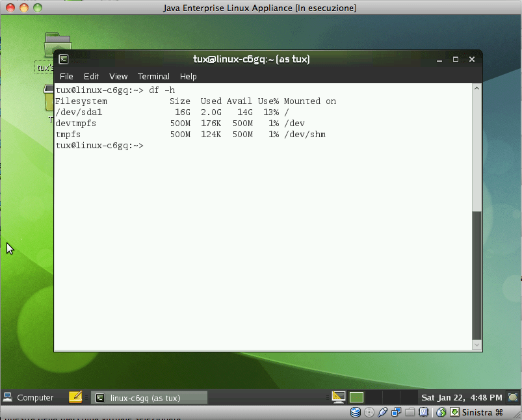Click the '13%' usage value
This screenshot has width=522, height=420.
pyautogui.click(x=271, y=112)
